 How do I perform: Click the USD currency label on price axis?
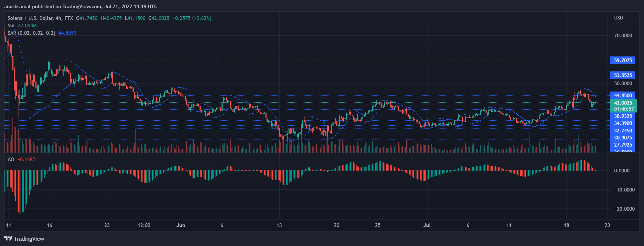618,18
